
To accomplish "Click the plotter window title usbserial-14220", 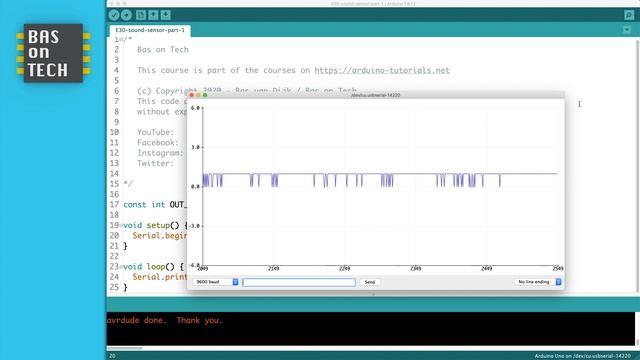I will pos(376,95).
